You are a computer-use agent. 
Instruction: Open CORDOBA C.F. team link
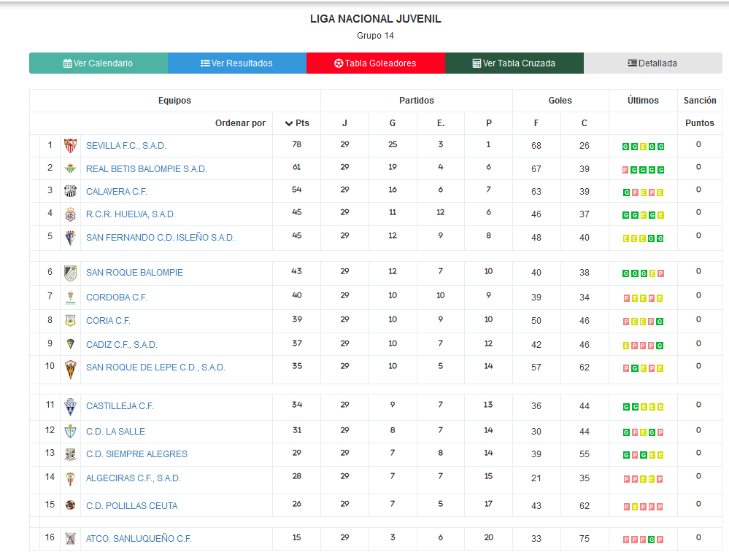[117, 297]
